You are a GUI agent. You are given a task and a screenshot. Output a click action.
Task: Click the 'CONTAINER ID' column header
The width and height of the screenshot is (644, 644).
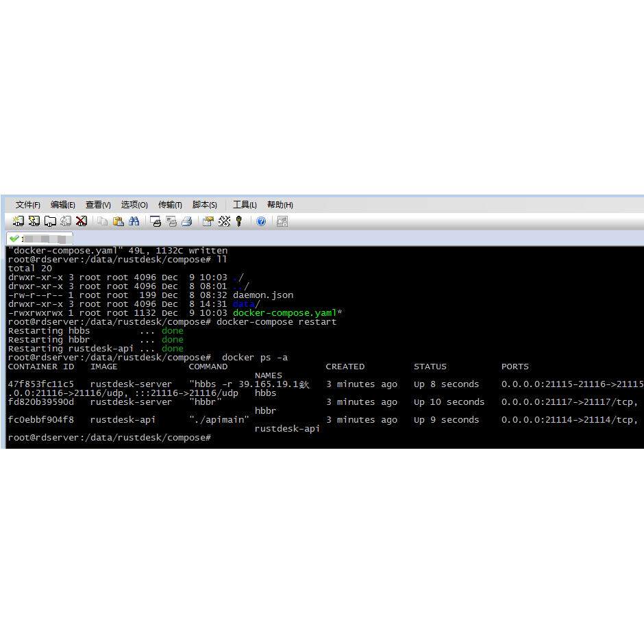tap(40, 367)
